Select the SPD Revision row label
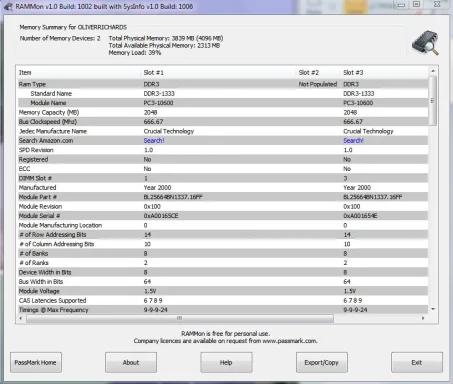The image size is (453, 384). 36,150
